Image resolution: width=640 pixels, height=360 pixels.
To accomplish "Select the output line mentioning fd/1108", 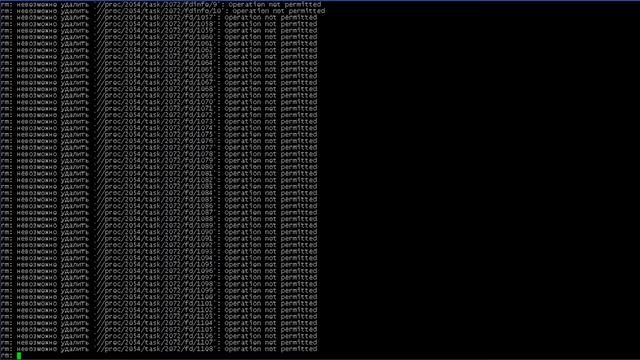I will click(x=158, y=349).
